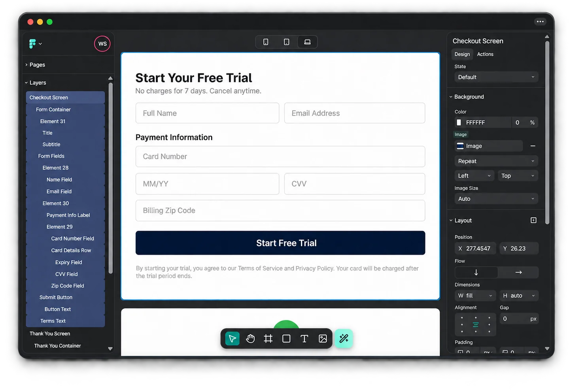Switch to tablet preview
The image size is (569, 392).
tap(287, 42)
